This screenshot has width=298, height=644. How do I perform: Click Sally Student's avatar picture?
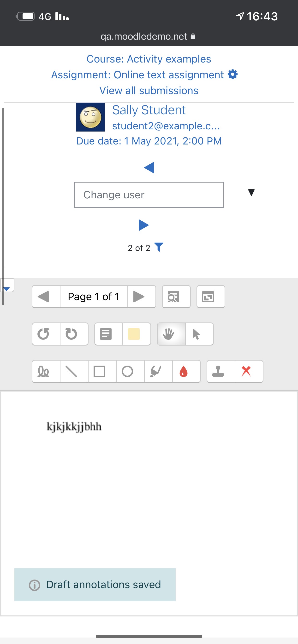(x=90, y=117)
